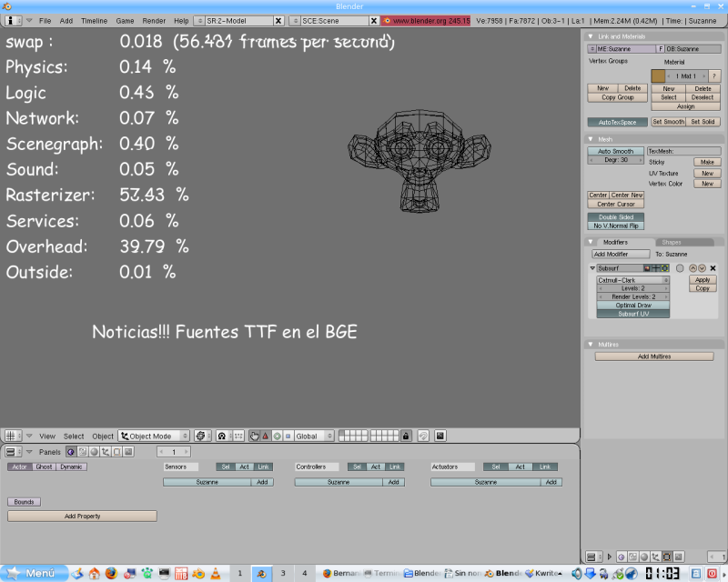The height and width of the screenshot is (582, 728).
Task: Open the Global orientation dropdown
Action: pos(314,436)
